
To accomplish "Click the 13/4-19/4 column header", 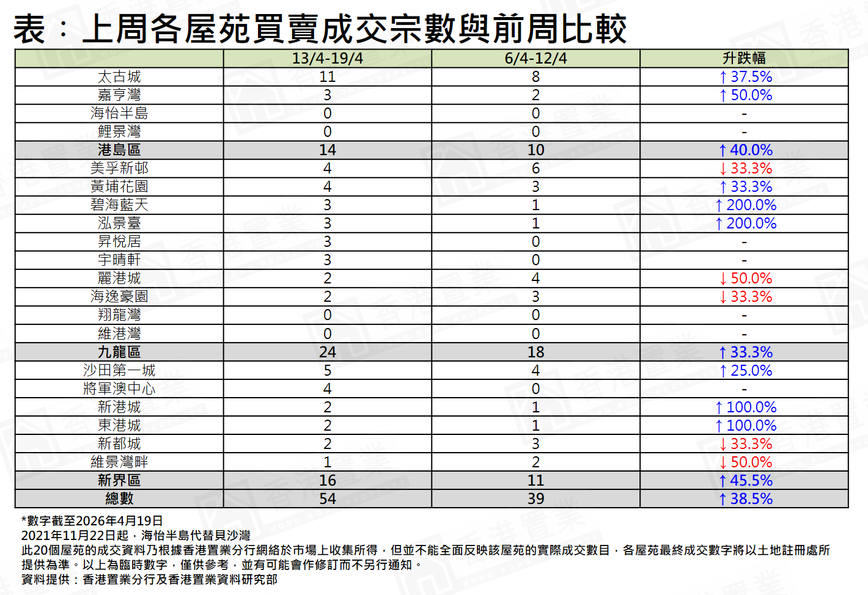I will 327,59.
